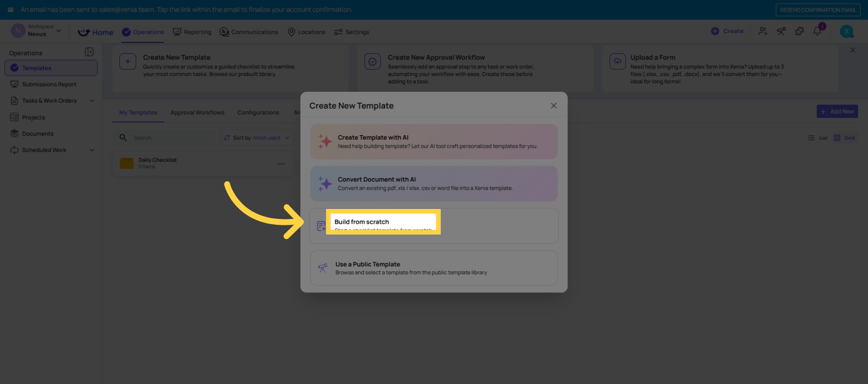Click the telescope icon in top bar
This screenshot has height=384, width=868.
click(x=781, y=31)
